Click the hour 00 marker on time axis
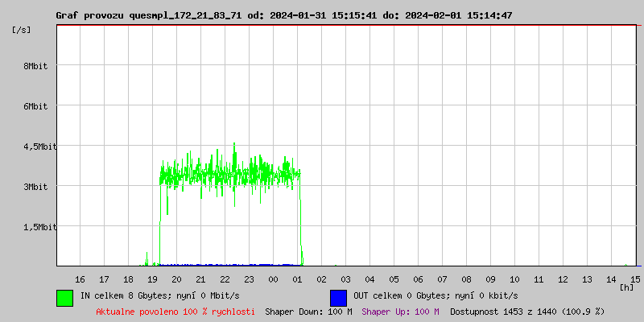644x322 pixels. click(x=273, y=279)
